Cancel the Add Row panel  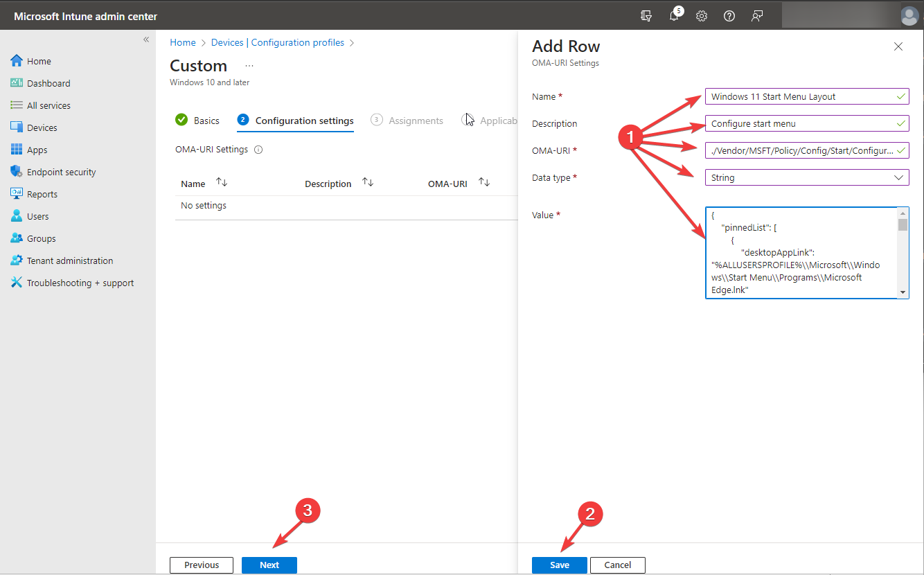tap(618, 565)
